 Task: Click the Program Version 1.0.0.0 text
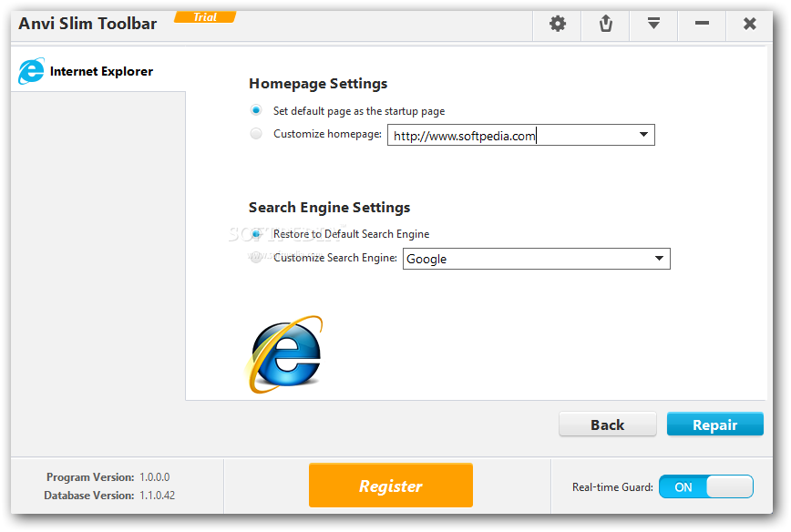point(108,477)
